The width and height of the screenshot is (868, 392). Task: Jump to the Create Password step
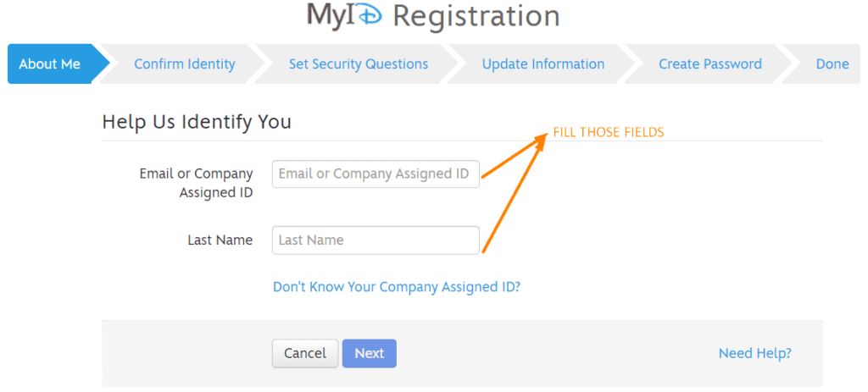tap(709, 64)
